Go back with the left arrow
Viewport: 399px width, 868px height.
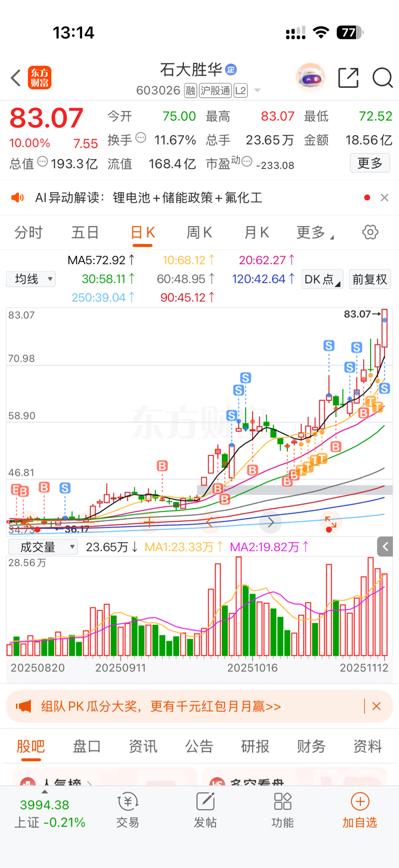pyautogui.click(x=16, y=78)
